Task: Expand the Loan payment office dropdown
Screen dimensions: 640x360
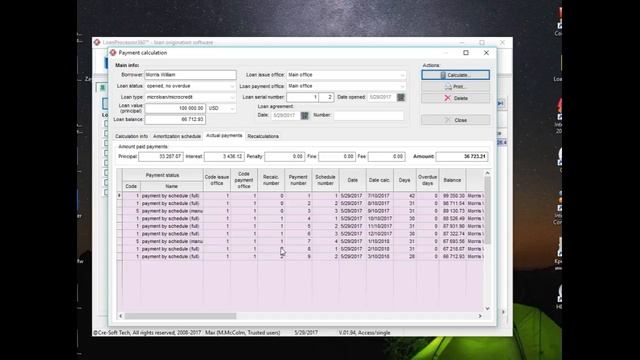Action: pos(402,86)
